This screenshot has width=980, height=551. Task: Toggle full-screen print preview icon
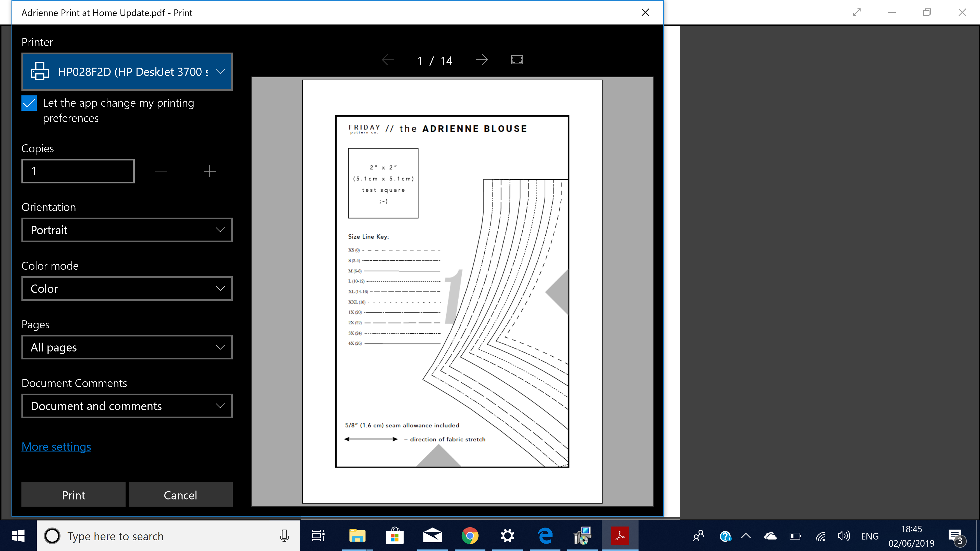pyautogui.click(x=517, y=60)
